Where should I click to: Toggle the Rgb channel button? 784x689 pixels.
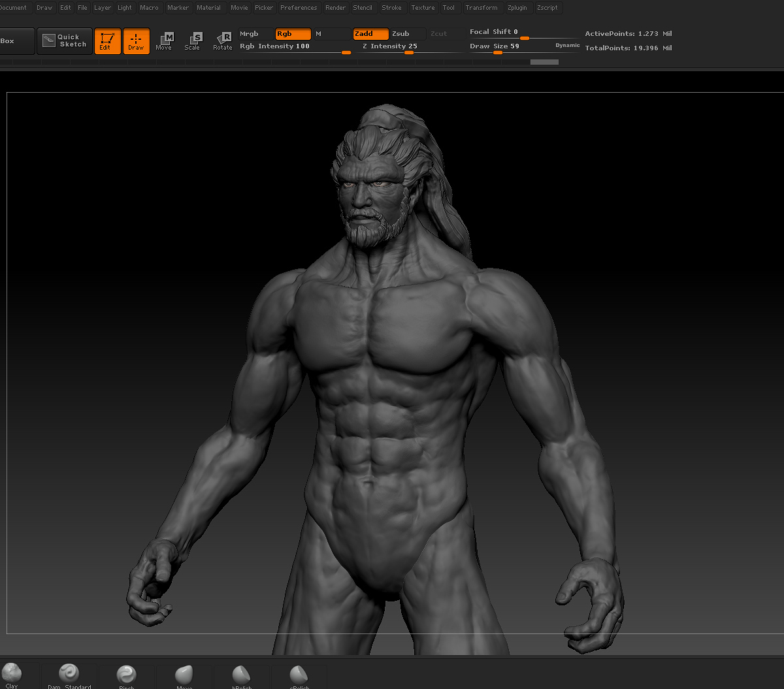(x=293, y=34)
